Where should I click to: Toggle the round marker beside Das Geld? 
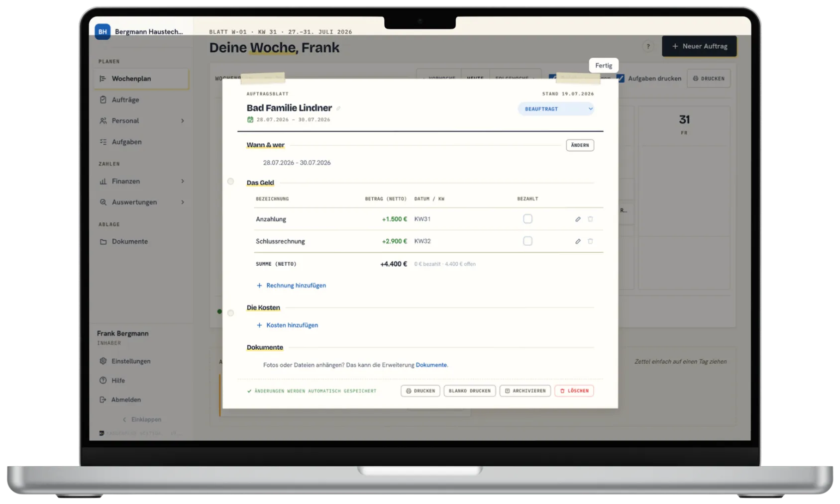[230, 182]
